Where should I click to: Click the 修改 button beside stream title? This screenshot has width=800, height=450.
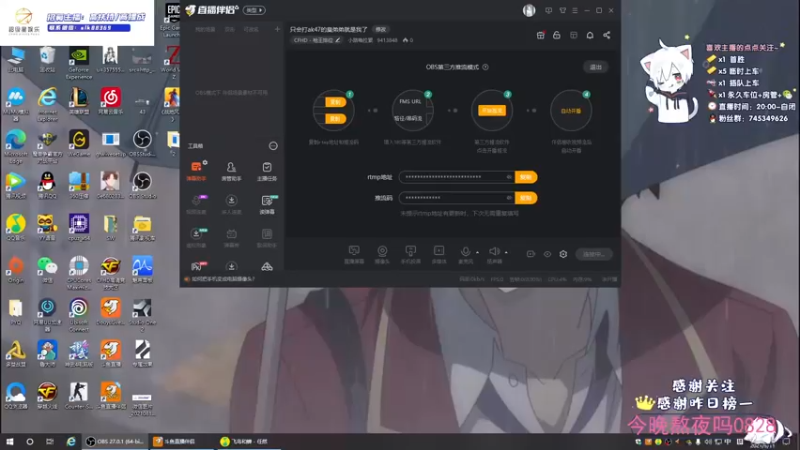381,30
